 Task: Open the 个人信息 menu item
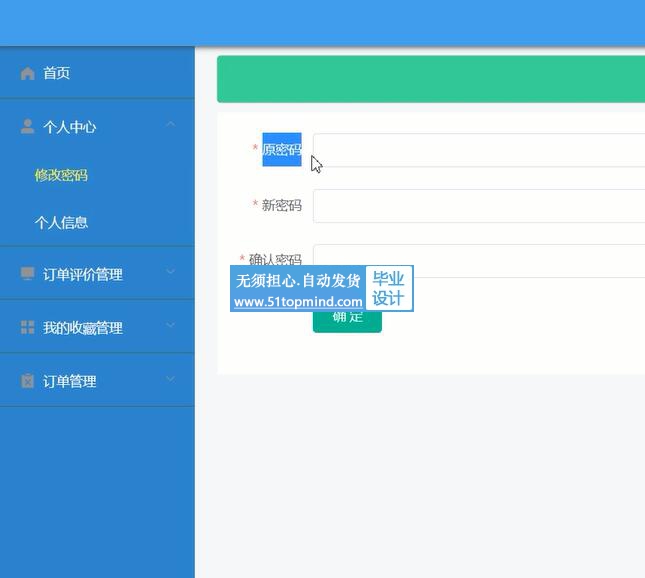coord(61,223)
